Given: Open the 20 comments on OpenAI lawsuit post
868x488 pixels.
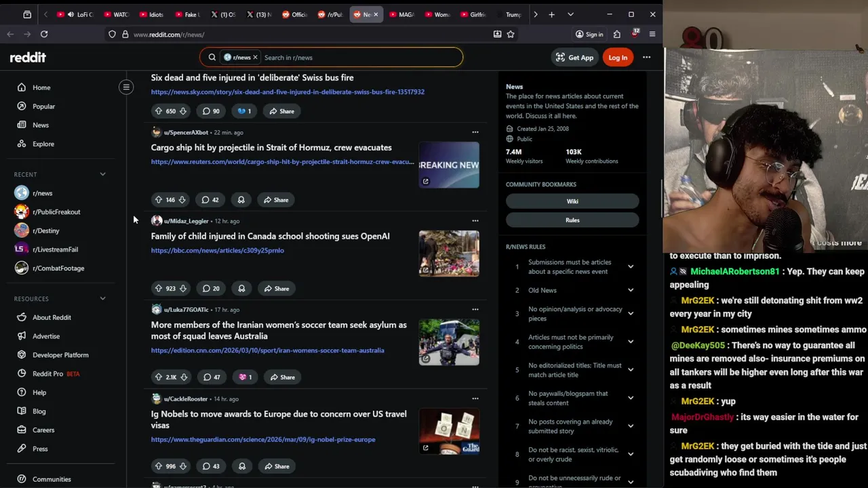Looking at the screenshot, I should pyautogui.click(x=211, y=289).
